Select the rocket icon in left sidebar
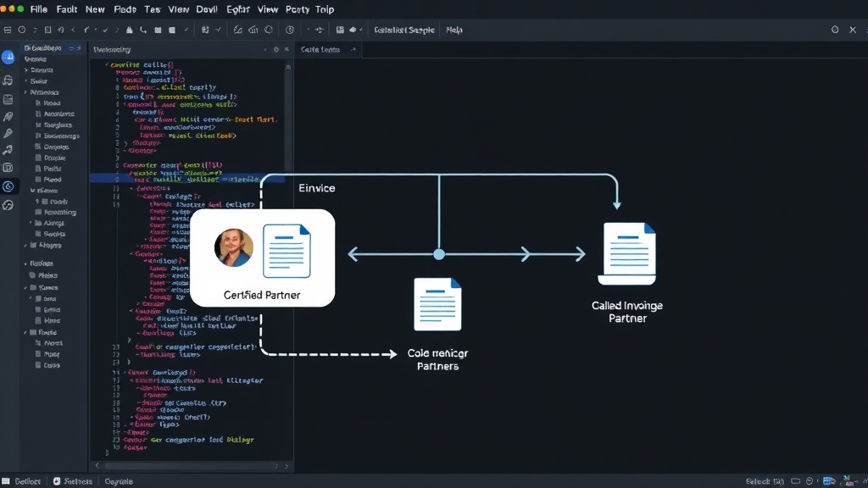Viewport: 868px width, 488px height. 8,117
